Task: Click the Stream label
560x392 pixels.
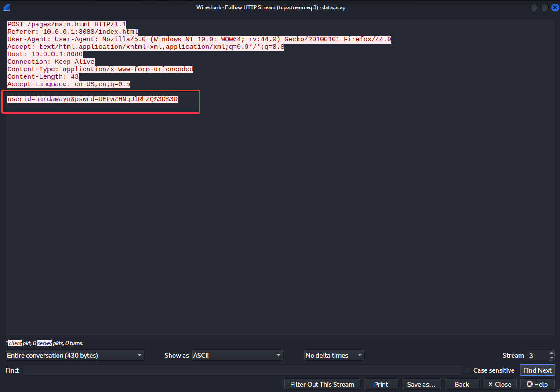Action: coord(513,356)
